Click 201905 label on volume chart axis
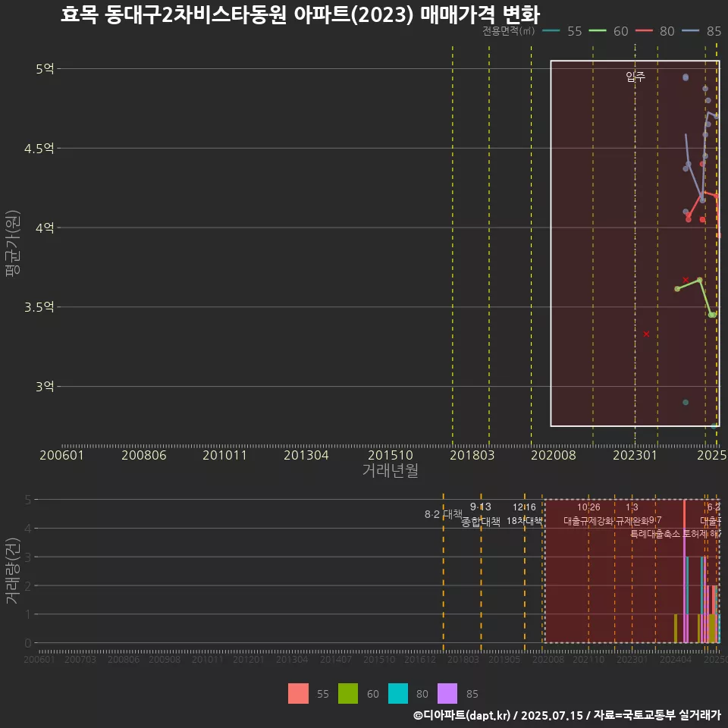The image size is (728, 728). 505,659
